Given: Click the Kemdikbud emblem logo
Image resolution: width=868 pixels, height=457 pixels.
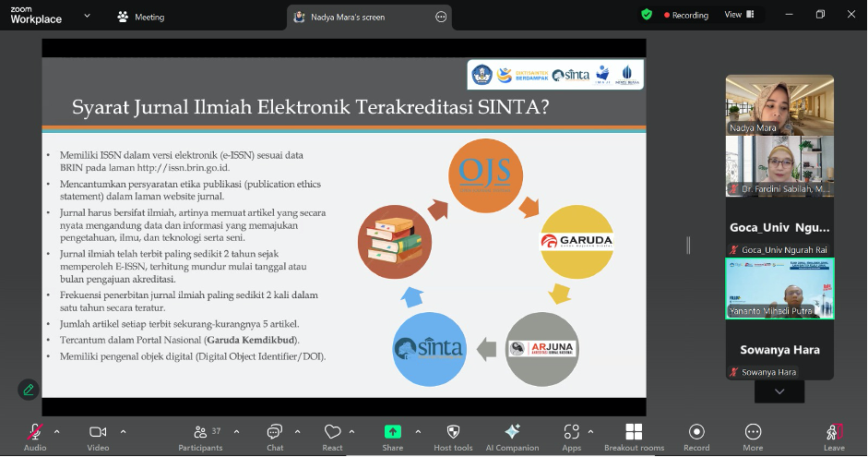Looking at the screenshot, I should [482, 75].
